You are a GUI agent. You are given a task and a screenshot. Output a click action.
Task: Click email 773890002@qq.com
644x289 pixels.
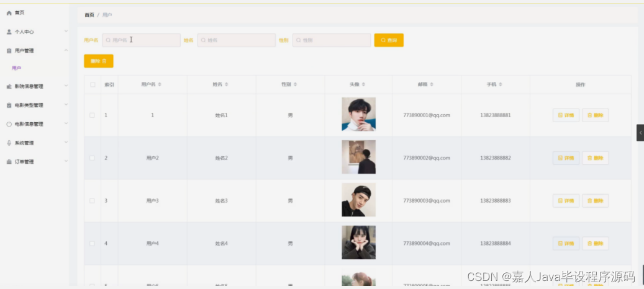point(427,158)
